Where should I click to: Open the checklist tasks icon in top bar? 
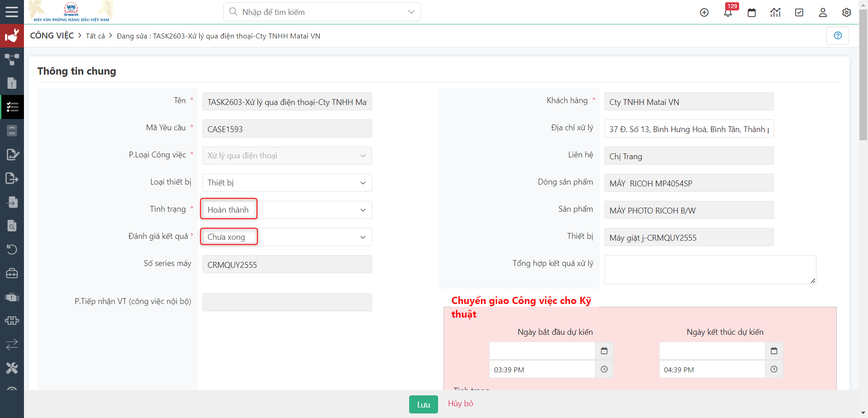pos(799,12)
